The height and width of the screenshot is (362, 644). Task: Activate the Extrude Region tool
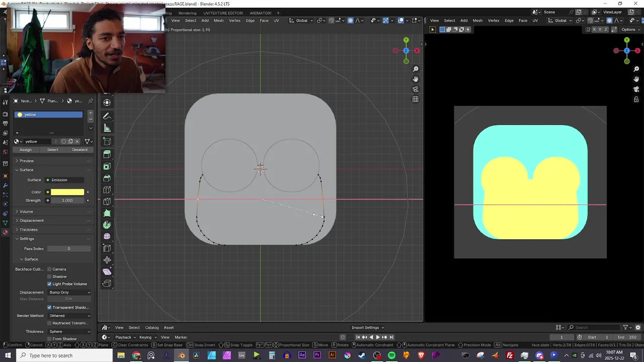pos(107,154)
